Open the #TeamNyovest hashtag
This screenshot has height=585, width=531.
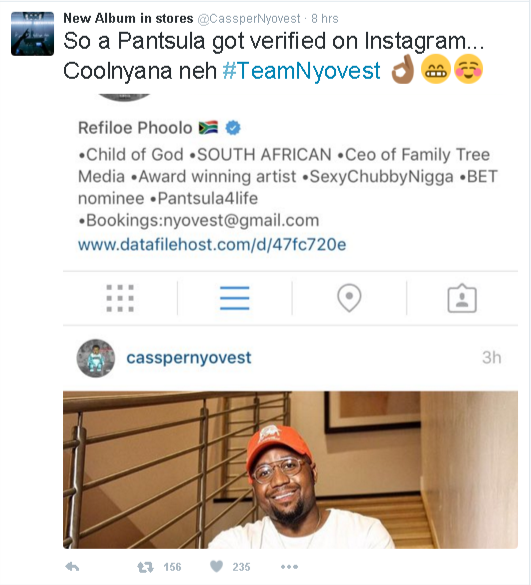(302, 71)
